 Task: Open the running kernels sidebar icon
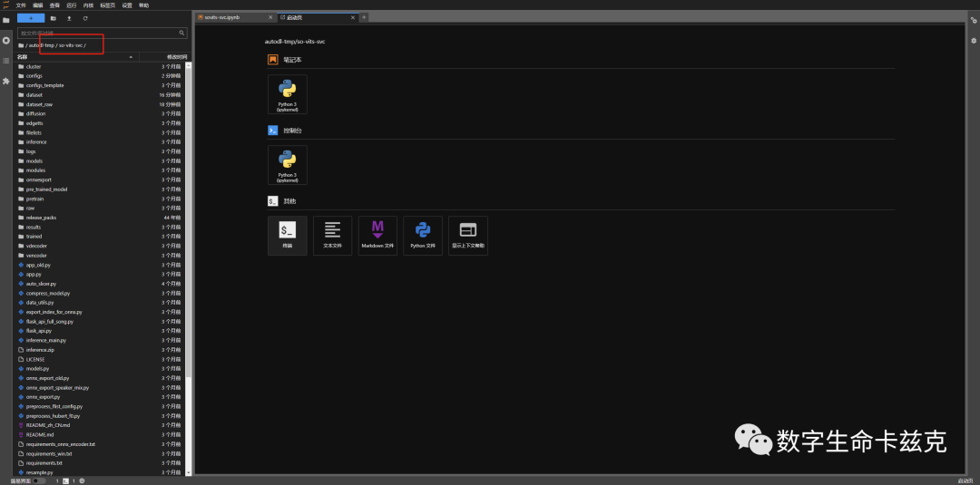6,40
